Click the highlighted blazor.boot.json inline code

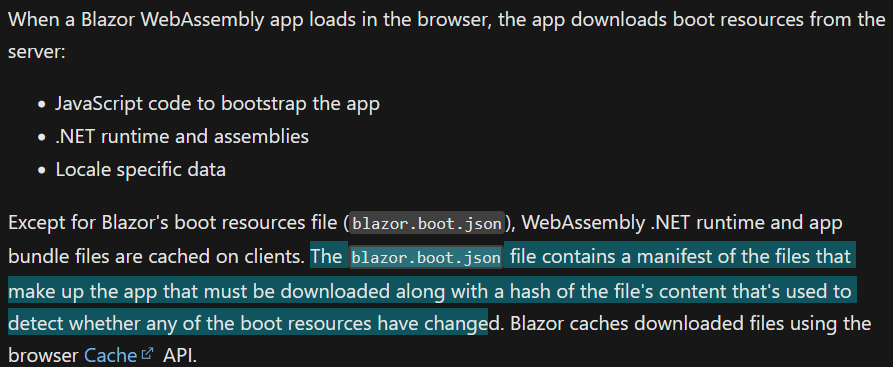(426, 258)
